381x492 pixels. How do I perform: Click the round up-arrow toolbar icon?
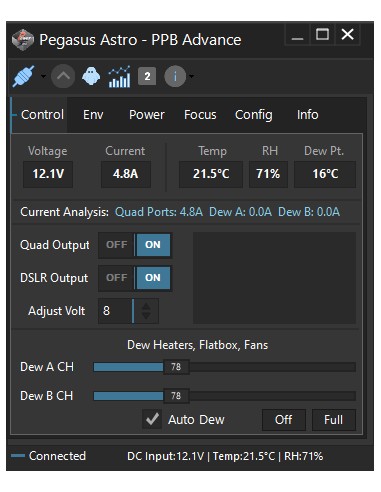tap(63, 76)
